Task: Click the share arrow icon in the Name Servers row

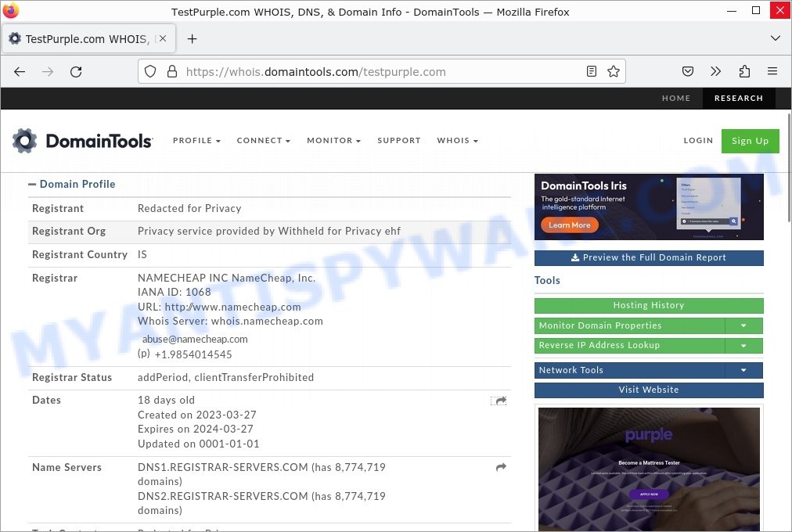Action: pos(501,467)
